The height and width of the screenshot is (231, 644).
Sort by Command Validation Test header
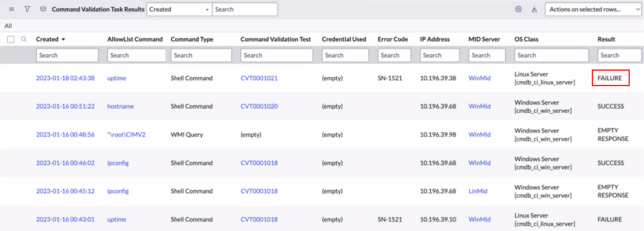pos(276,39)
